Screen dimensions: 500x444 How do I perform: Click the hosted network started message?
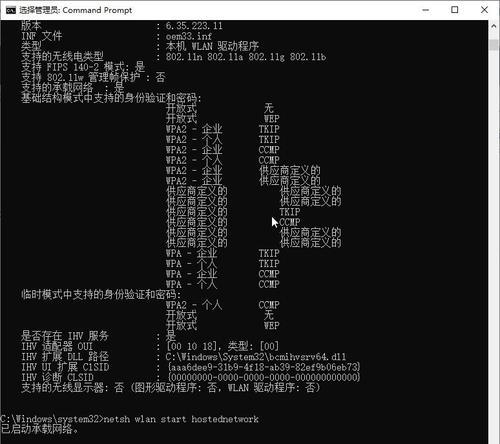pos(39,429)
